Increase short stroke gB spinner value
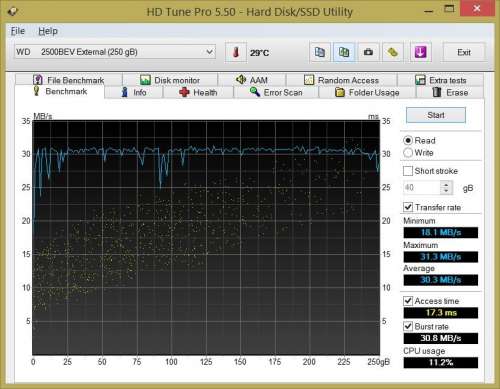The width and height of the screenshot is (500, 389). (x=446, y=184)
